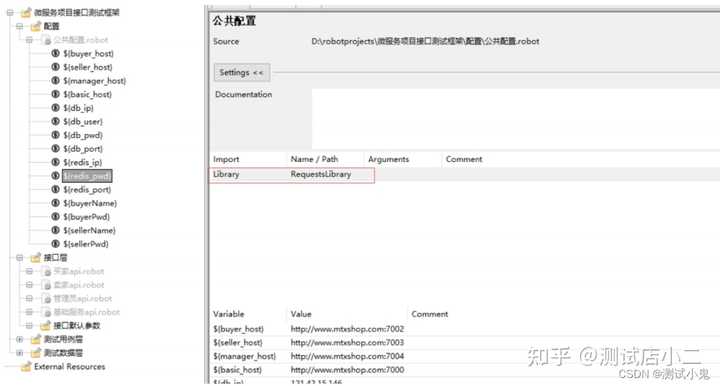Screen dimensions: 720x386
Task: Select value http://www.mtxshop.com:7000
Action: click(x=347, y=370)
